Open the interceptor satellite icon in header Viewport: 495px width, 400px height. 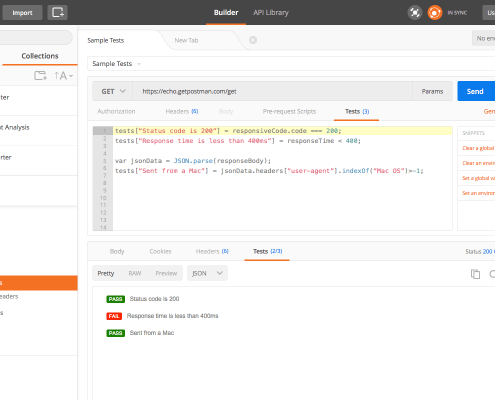pos(415,13)
